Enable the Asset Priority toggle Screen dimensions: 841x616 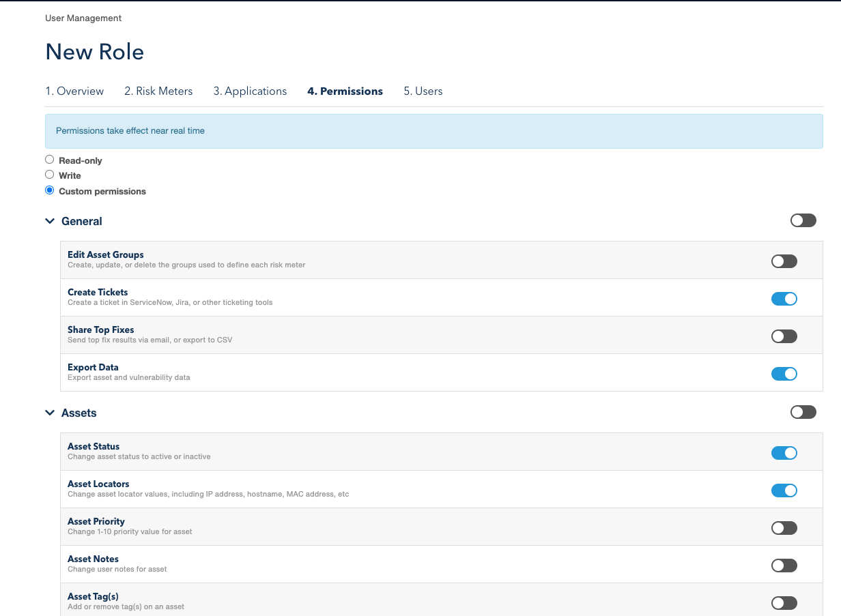[784, 528]
